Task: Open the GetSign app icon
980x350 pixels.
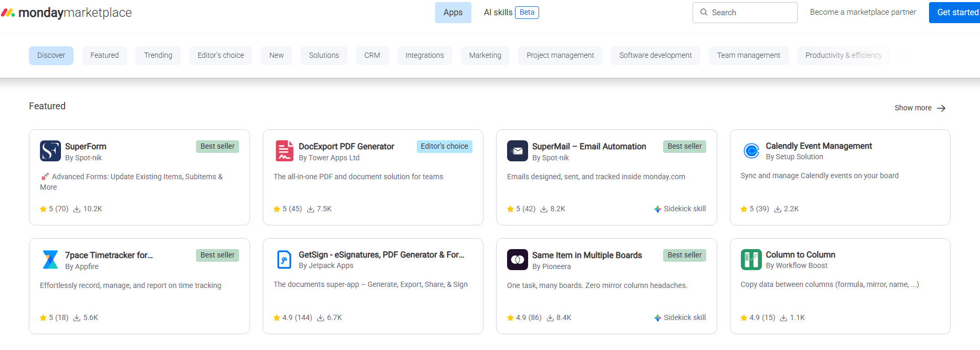Action: 284,260
